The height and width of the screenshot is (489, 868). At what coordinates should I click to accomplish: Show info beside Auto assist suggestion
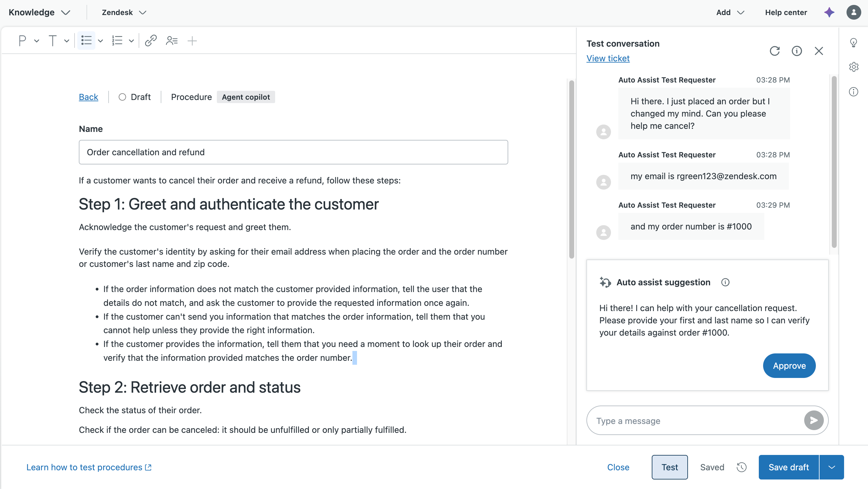(725, 283)
